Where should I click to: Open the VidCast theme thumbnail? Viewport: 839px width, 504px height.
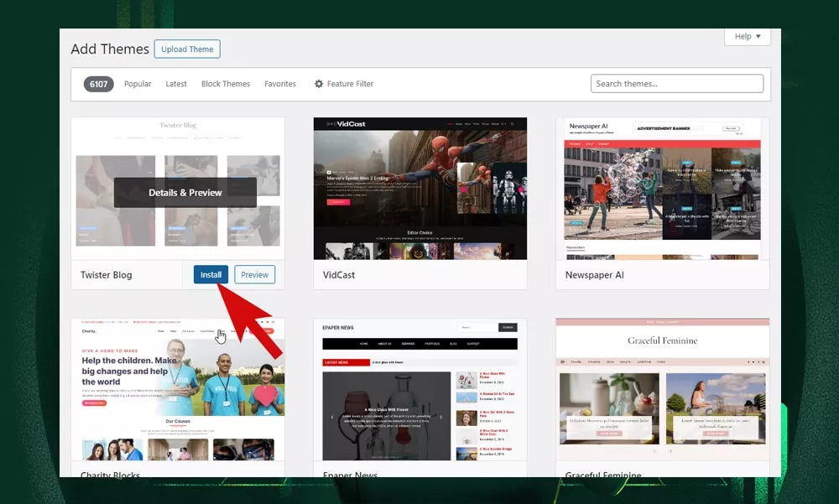click(x=420, y=189)
